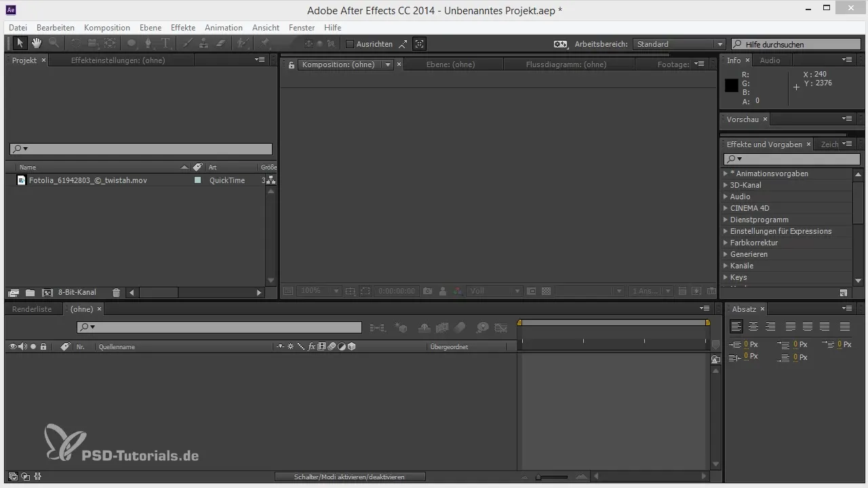Justify all lines in Absatz panel
This screenshot has width=868, height=488.
pos(844,327)
